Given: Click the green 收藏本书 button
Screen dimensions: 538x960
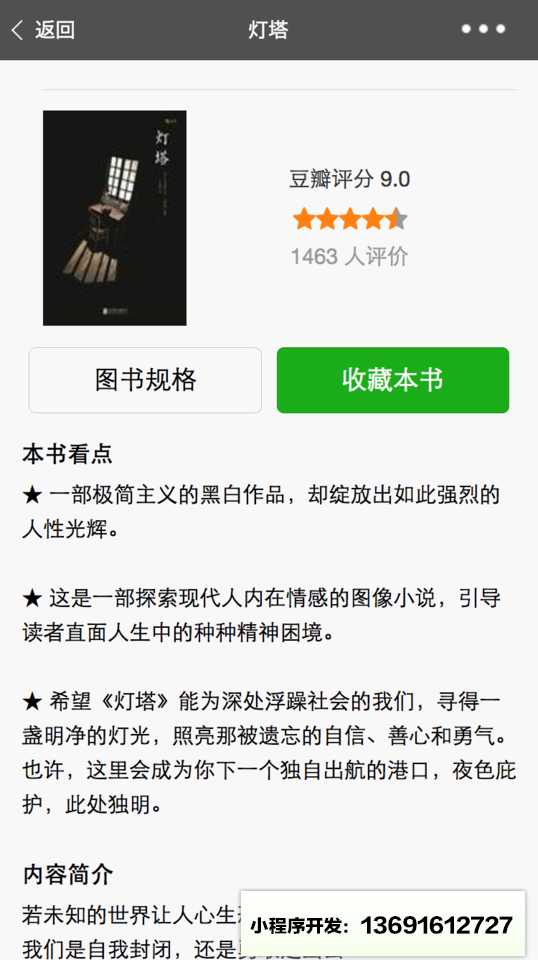Looking at the screenshot, I should 393,380.
